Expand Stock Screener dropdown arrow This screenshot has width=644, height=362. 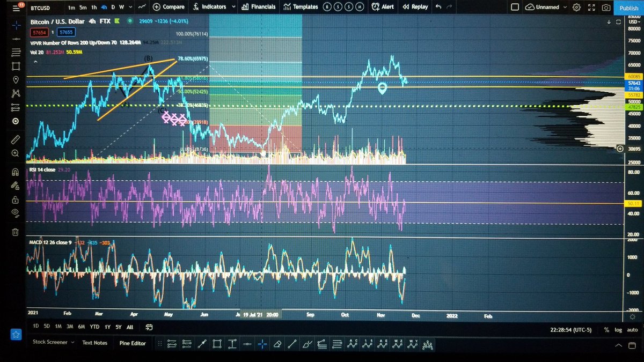click(72, 342)
